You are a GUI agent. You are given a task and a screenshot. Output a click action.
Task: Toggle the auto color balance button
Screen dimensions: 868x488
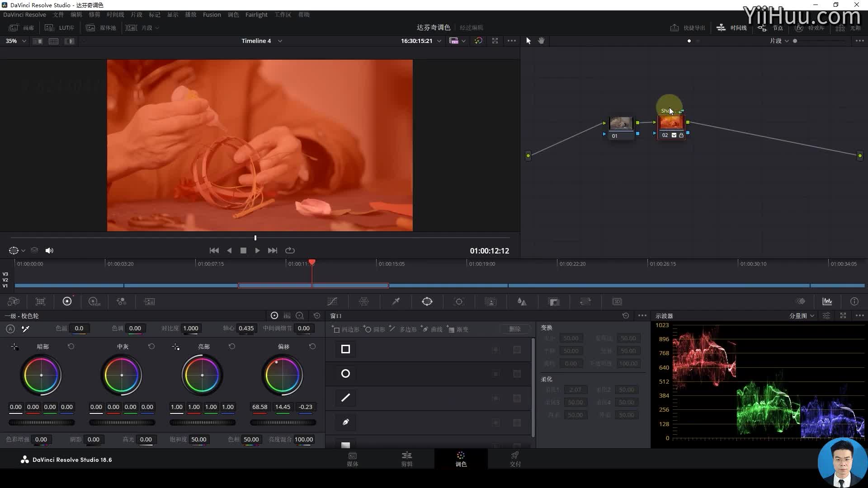click(x=10, y=328)
